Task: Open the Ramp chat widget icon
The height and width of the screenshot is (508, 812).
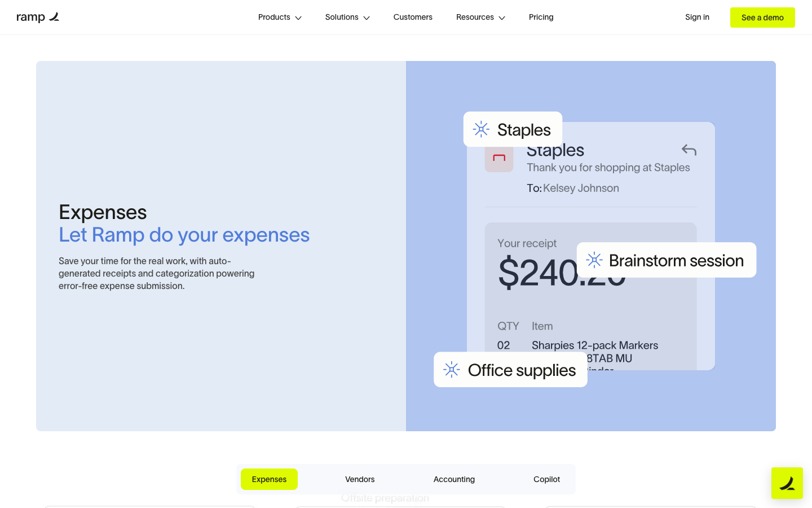Action: click(787, 483)
